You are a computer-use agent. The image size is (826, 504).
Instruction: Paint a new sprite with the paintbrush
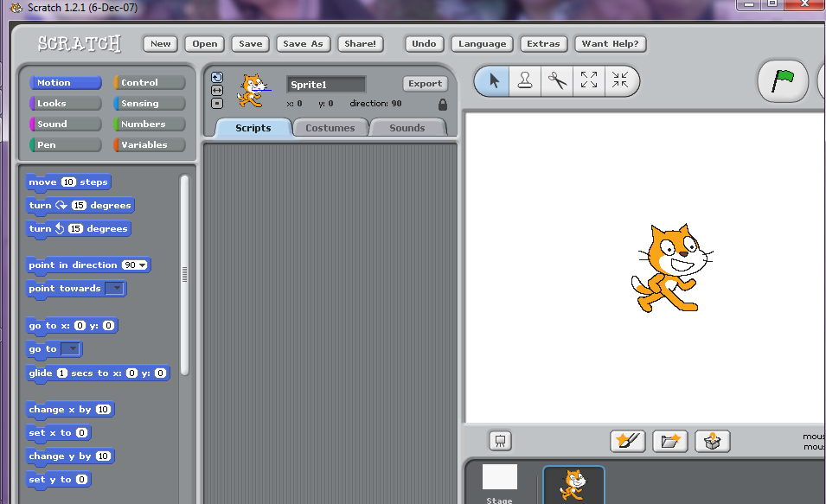click(628, 441)
